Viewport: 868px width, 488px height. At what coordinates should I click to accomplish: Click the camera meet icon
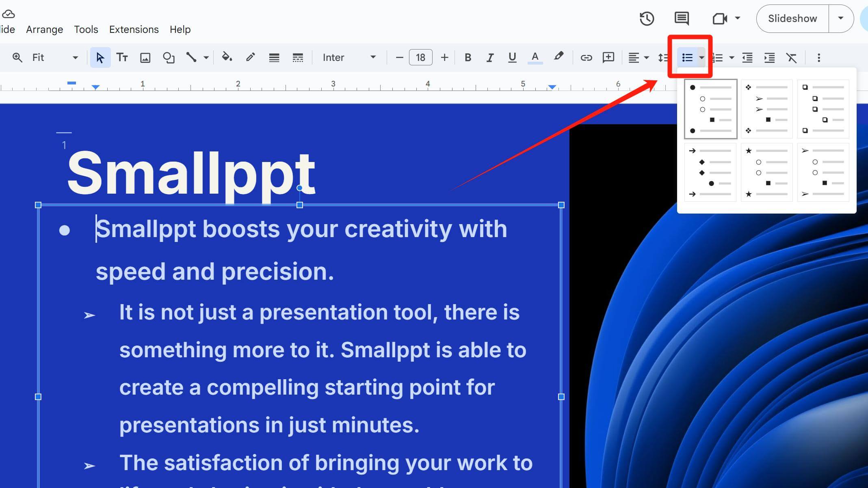click(x=719, y=18)
